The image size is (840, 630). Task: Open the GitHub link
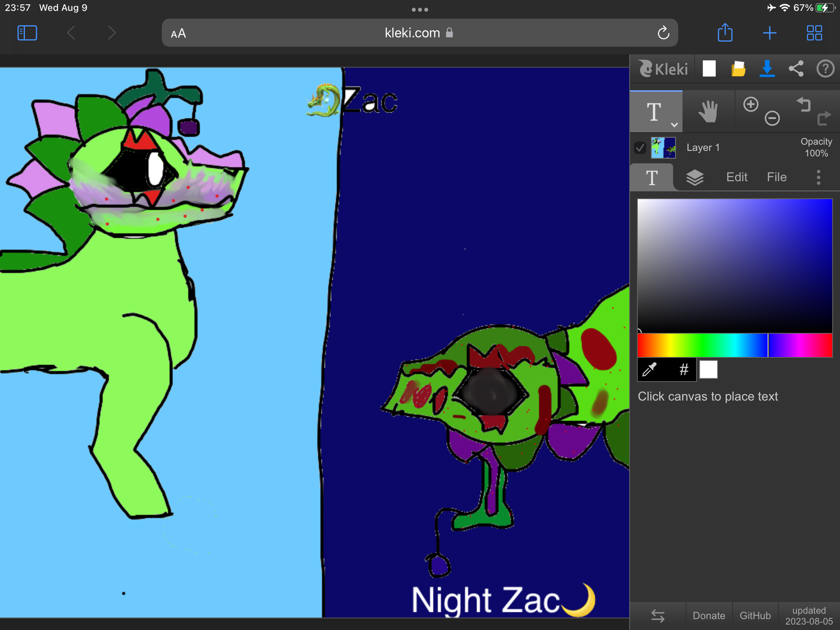[x=755, y=616]
